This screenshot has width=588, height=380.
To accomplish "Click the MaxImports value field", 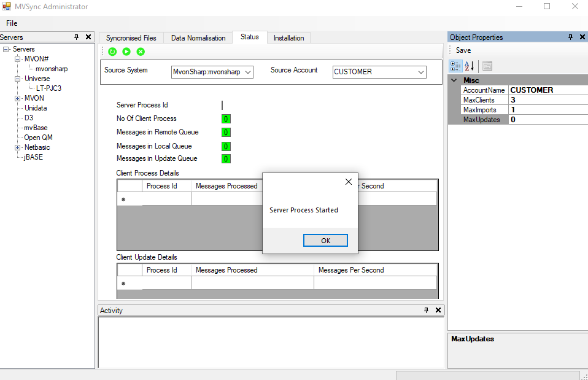I will coord(548,109).
